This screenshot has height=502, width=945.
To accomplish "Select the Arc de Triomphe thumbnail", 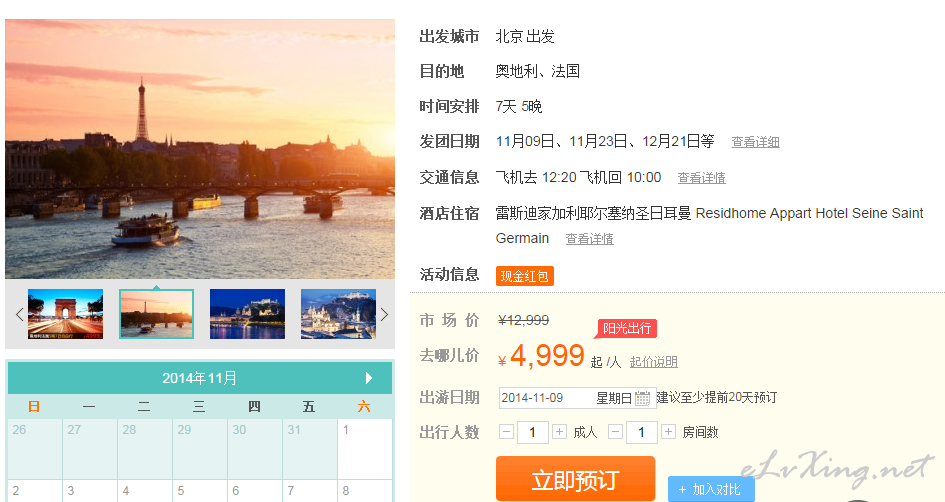I will pyautogui.click(x=65, y=314).
